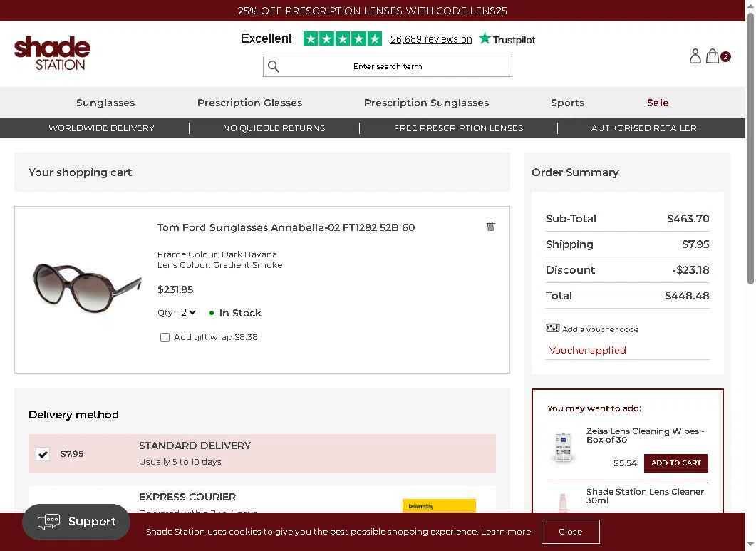Image resolution: width=756 pixels, height=551 pixels.
Task: Add Zeiss Lens Wipes to cart
Action: (x=676, y=463)
